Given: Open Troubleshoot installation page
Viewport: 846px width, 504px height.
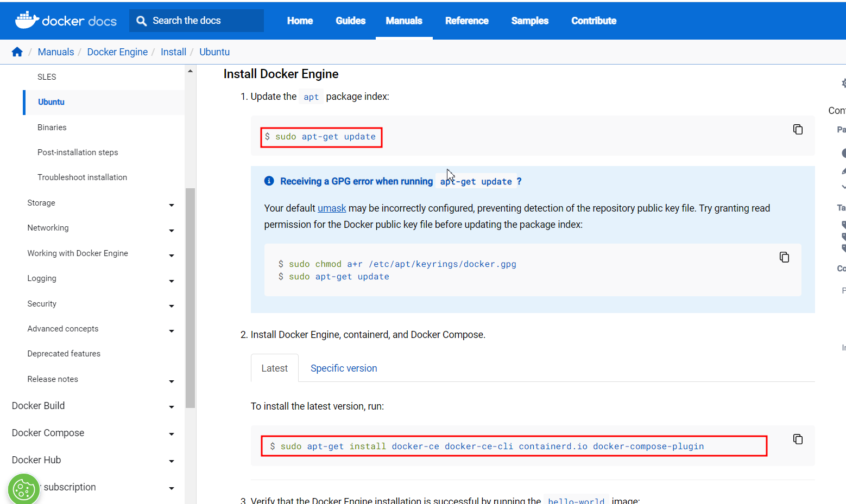Looking at the screenshot, I should tap(82, 177).
